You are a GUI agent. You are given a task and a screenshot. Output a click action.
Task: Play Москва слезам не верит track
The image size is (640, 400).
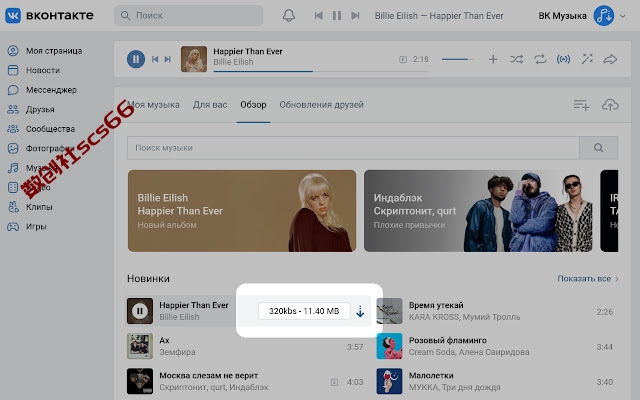click(140, 381)
